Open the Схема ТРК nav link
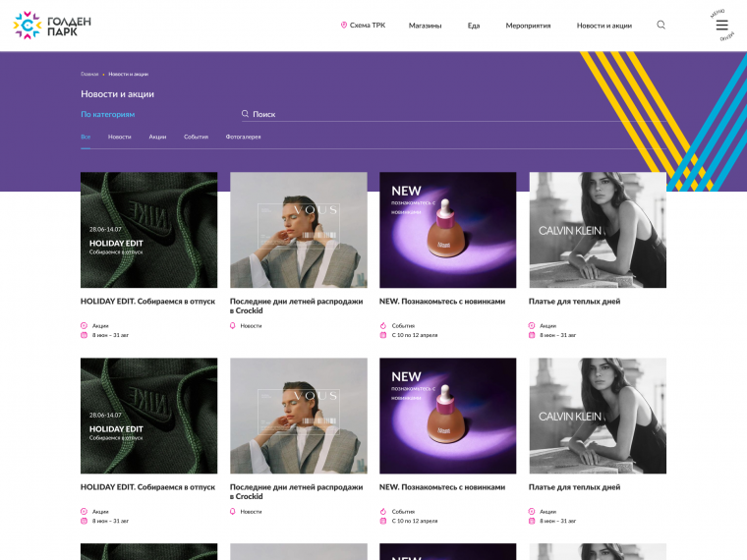 [368, 26]
